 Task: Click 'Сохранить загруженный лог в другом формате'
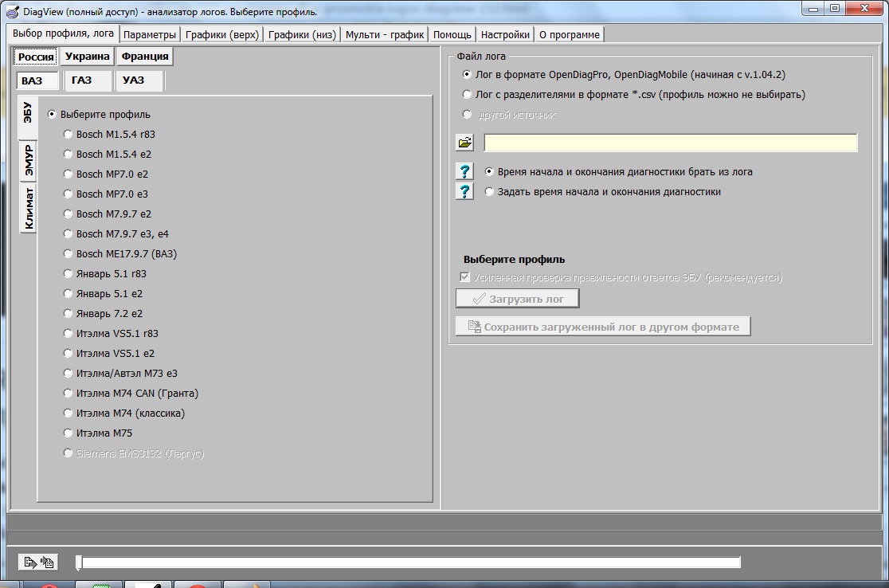(603, 327)
